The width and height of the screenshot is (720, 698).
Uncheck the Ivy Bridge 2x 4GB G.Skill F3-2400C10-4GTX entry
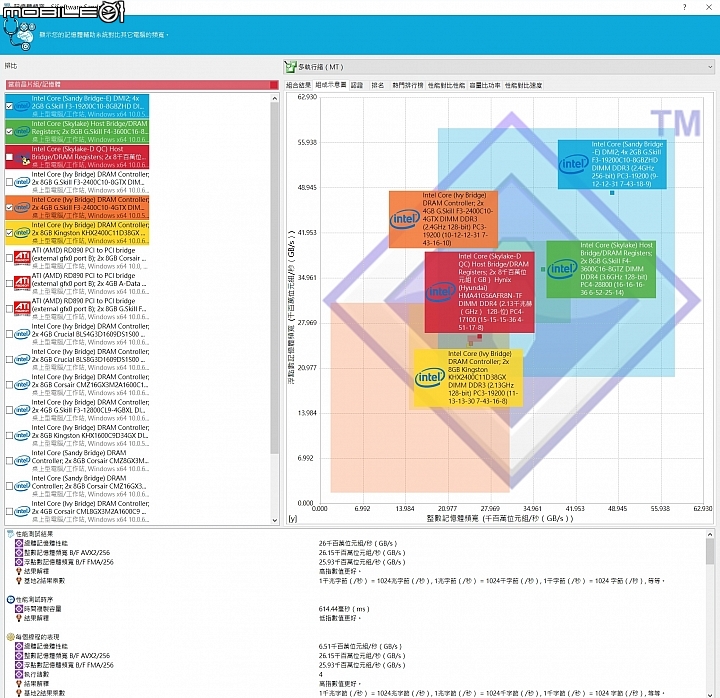coord(9,208)
